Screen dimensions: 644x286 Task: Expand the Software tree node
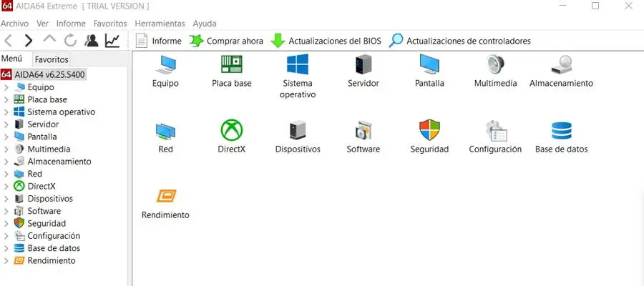pos(6,211)
